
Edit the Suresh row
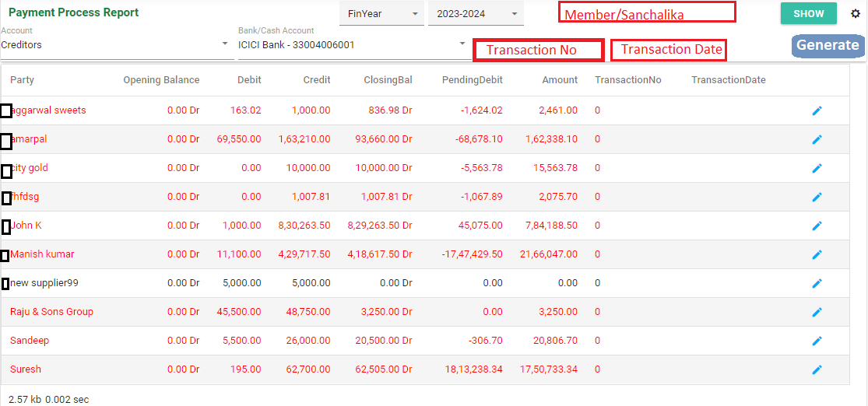point(817,369)
